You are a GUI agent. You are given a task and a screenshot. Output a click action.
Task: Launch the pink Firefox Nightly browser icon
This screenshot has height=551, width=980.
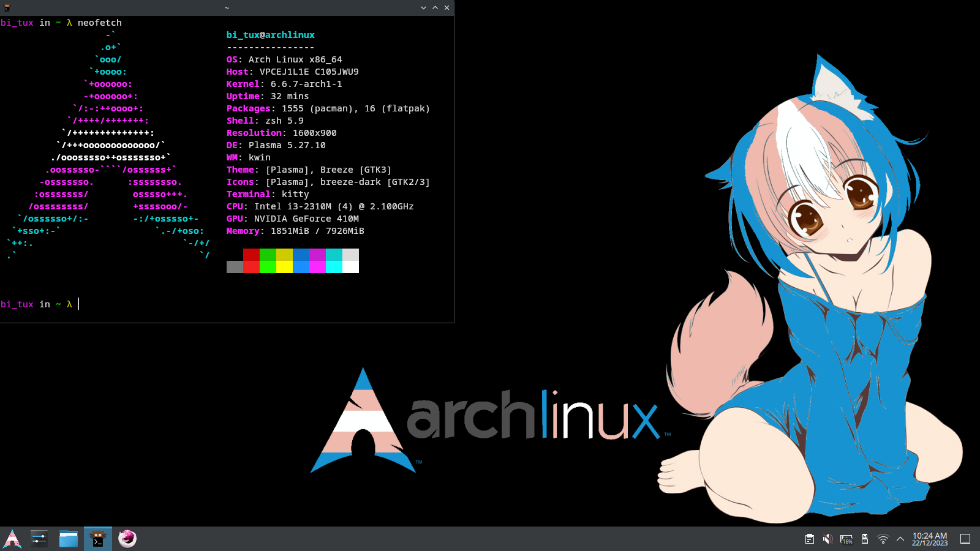(127, 539)
